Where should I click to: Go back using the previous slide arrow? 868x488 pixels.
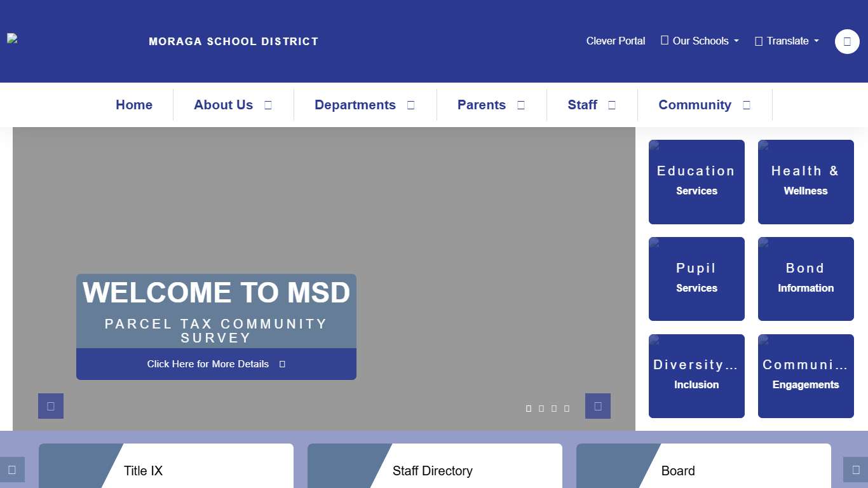[x=50, y=405]
